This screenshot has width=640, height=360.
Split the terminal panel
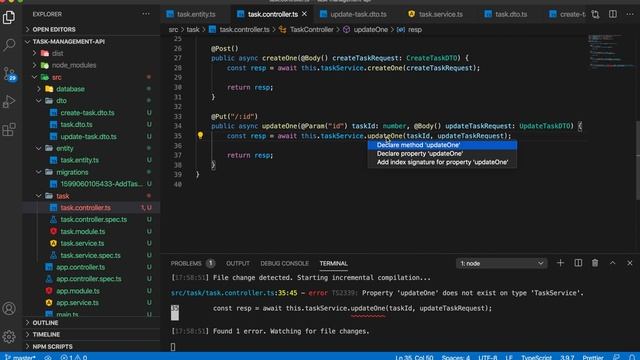(x=578, y=263)
